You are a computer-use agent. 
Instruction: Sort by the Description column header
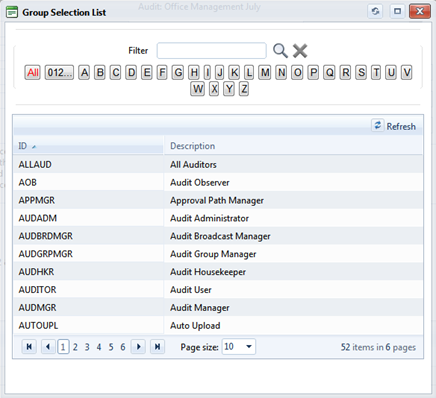[293, 146]
